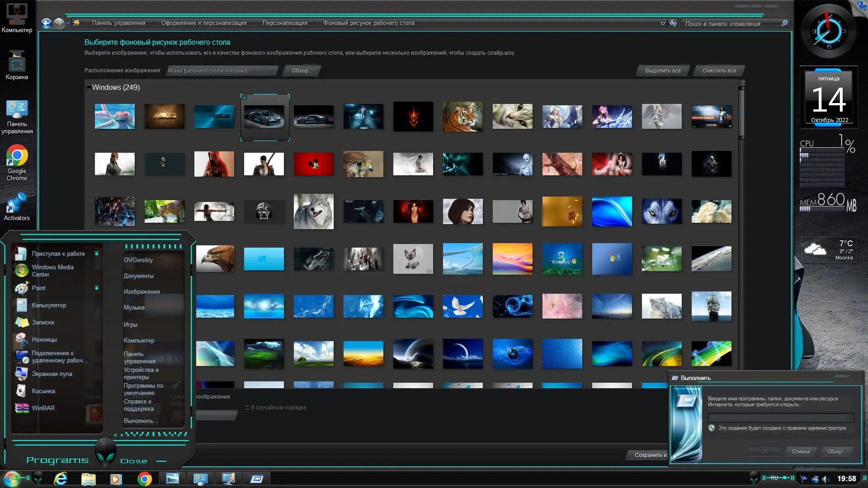
Task: Collapse the Windows (249) wallpaper group
Action: pos(89,87)
